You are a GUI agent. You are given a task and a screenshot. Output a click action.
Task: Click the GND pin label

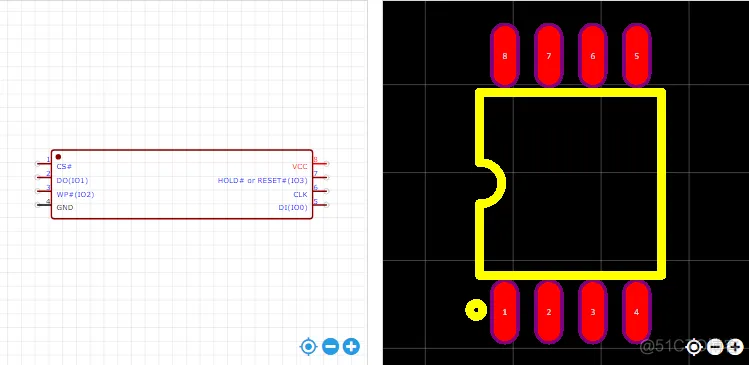click(65, 208)
